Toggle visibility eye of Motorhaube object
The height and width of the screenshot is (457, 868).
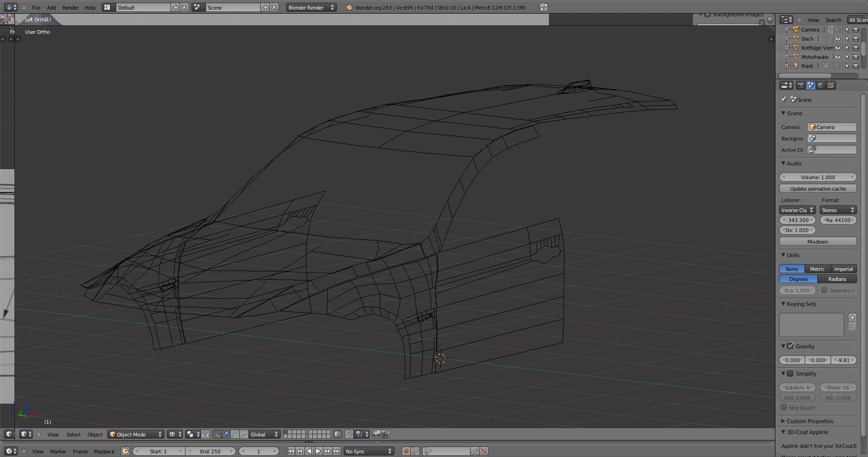[x=837, y=57]
